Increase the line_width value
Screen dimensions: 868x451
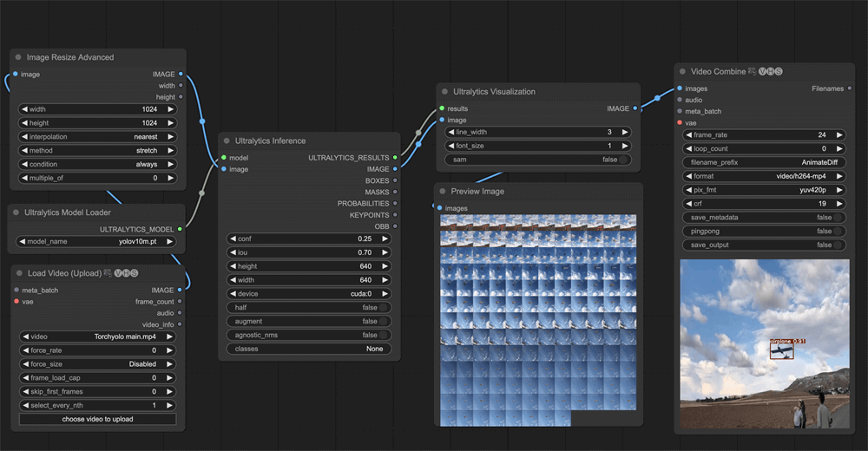coord(625,132)
